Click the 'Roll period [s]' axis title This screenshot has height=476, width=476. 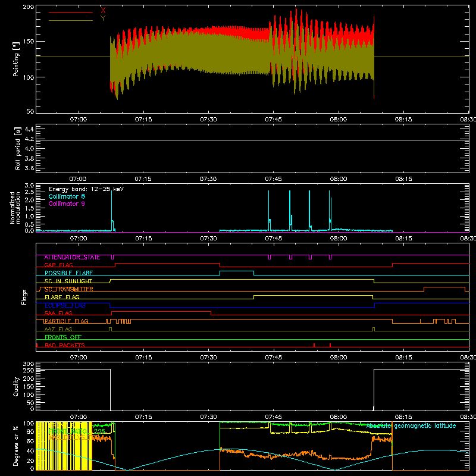tap(18, 149)
